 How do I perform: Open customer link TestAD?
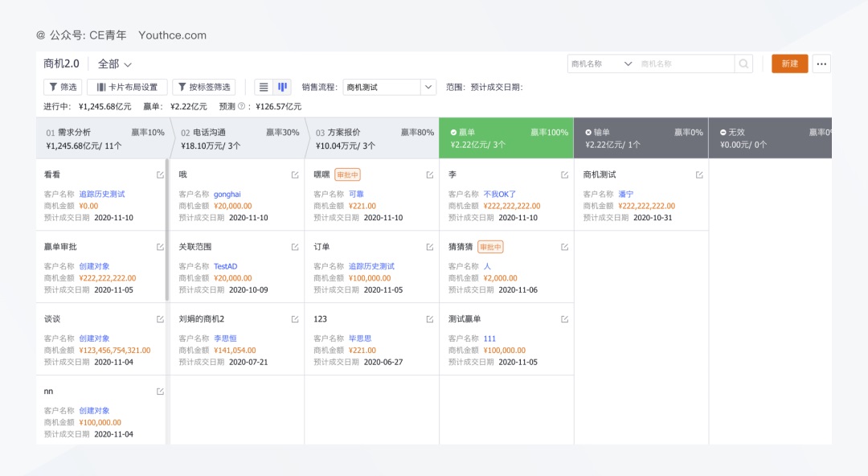(225, 266)
